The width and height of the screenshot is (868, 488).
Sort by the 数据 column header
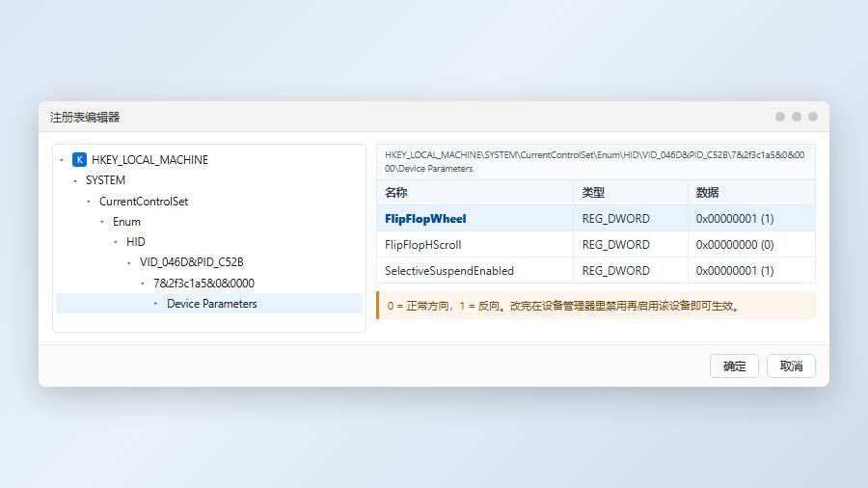(751, 193)
